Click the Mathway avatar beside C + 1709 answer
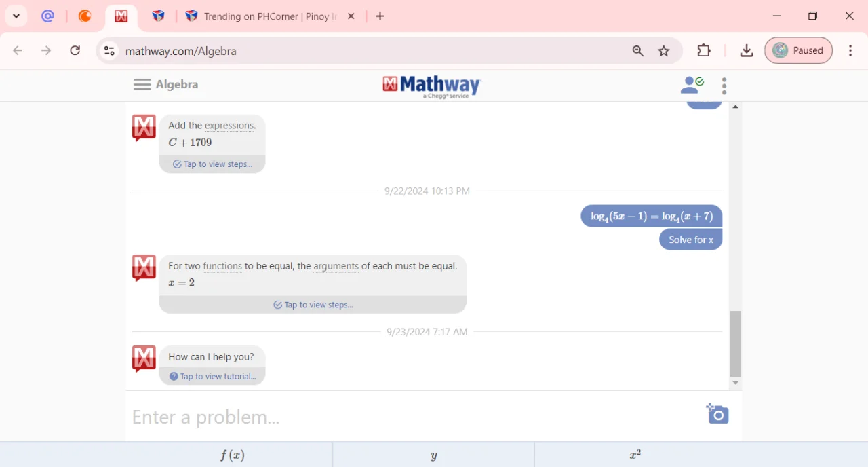868x467 pixels. 144,128
